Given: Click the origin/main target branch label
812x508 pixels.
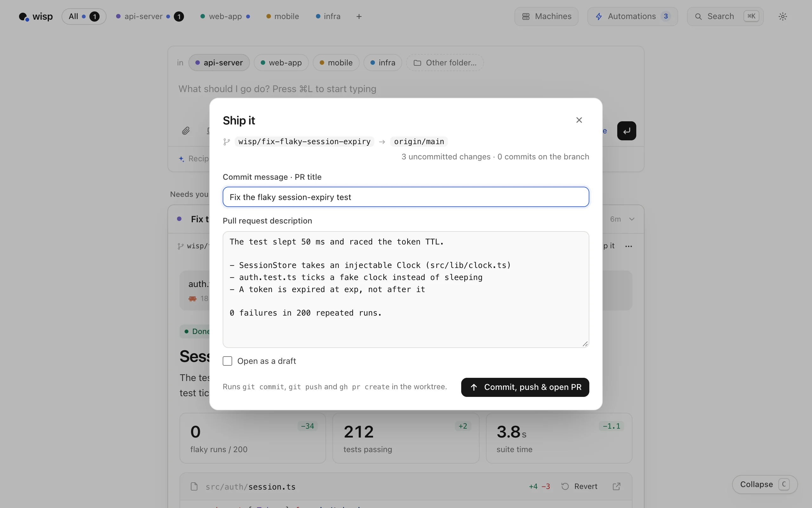Looking at the screenshot, I should (x=419, y=142).
